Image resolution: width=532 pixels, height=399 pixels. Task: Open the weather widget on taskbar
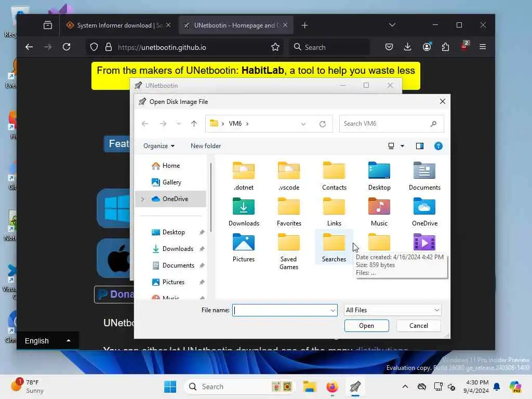click(x=27, y=387)
